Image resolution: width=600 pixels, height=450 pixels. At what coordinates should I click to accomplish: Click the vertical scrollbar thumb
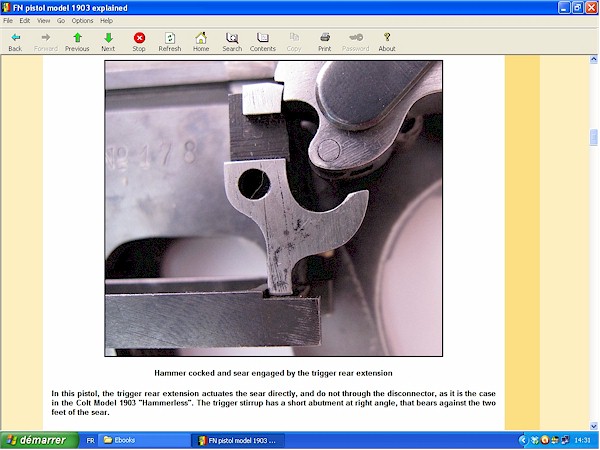(x=593, y=137)
